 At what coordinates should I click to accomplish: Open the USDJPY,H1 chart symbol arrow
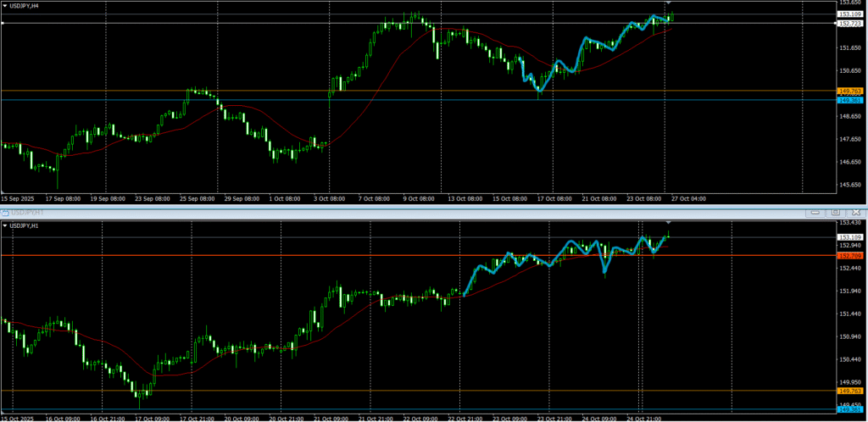tap(4, 226)
